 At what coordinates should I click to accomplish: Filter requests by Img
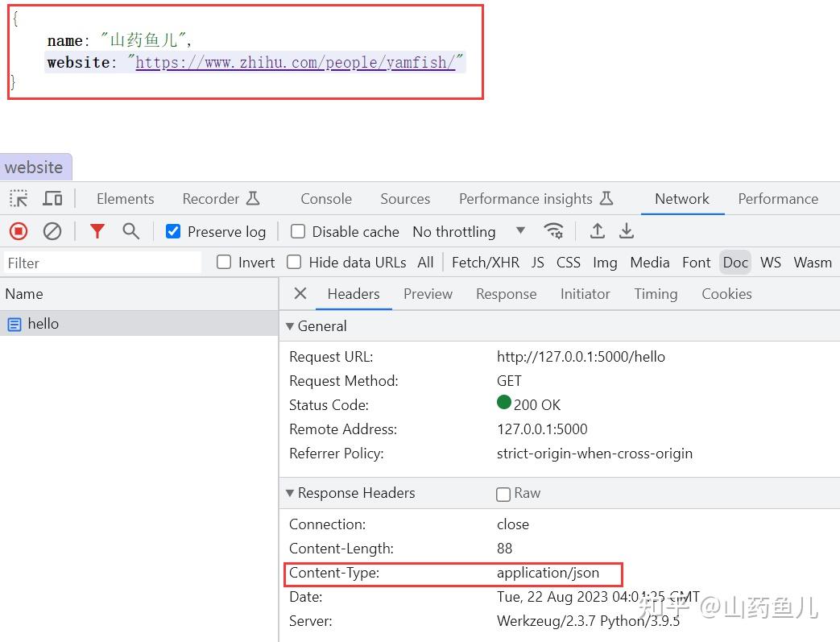pos(605,263)
